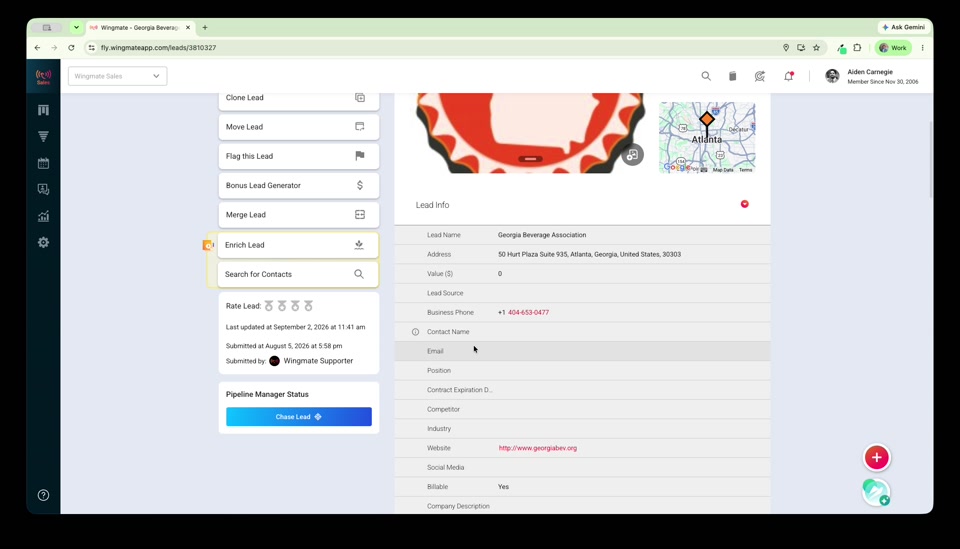960x549 pixels.
Task: Click the red plus floating button
Action: tap(877, 457)
